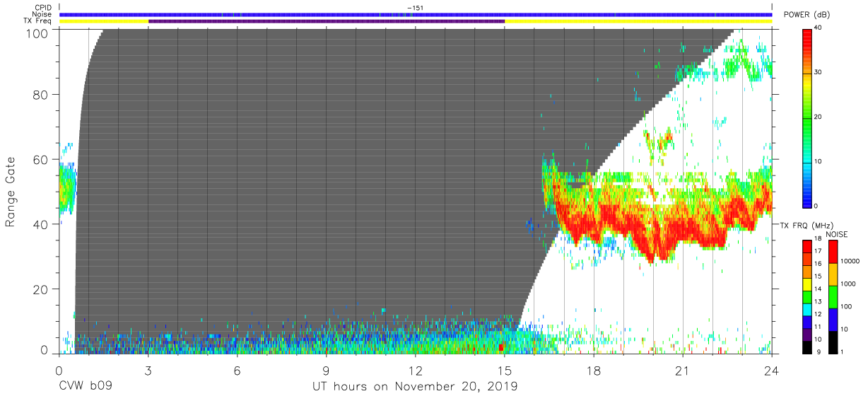Click the 12 tick on UT hours axis
Screen dimensions: 868x401
point(416,371)
